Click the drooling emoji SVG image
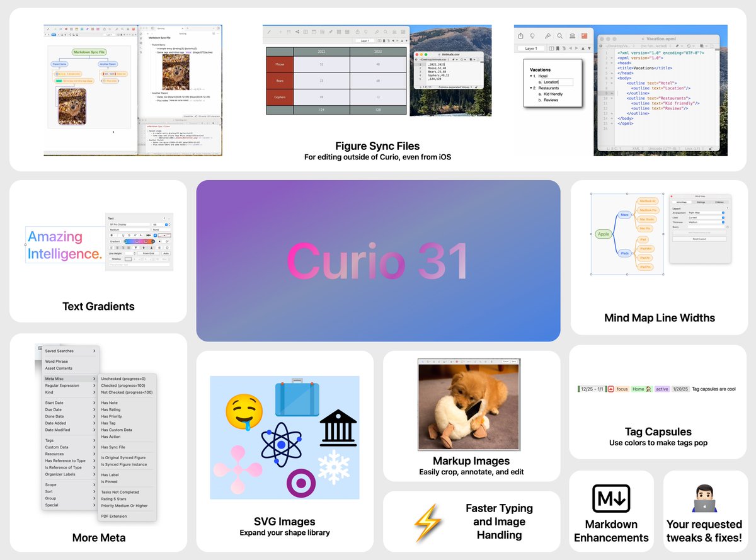Viewport: 756px width, 560px height. 244,411
